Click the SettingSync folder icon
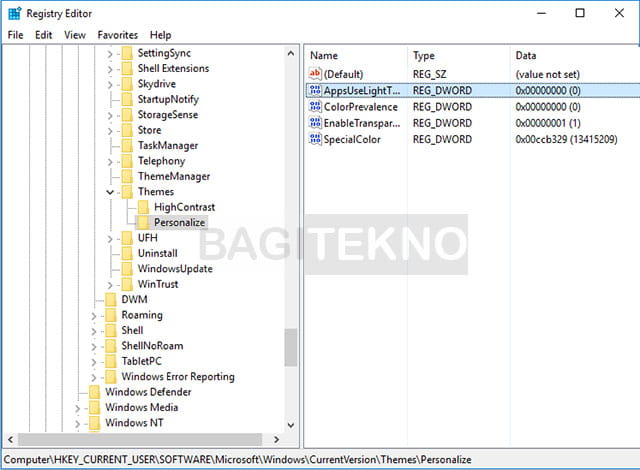This screenshot has width=640, height=470. click(127, 53)
